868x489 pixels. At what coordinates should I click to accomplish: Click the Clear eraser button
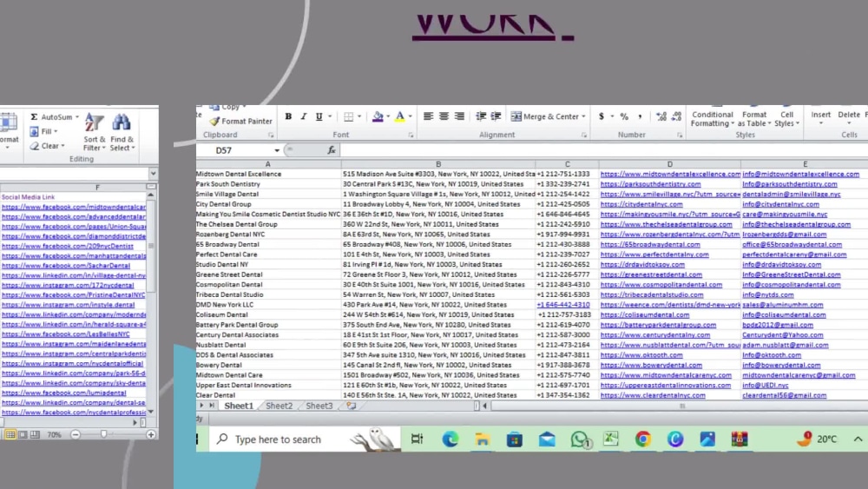pos(47,146)
